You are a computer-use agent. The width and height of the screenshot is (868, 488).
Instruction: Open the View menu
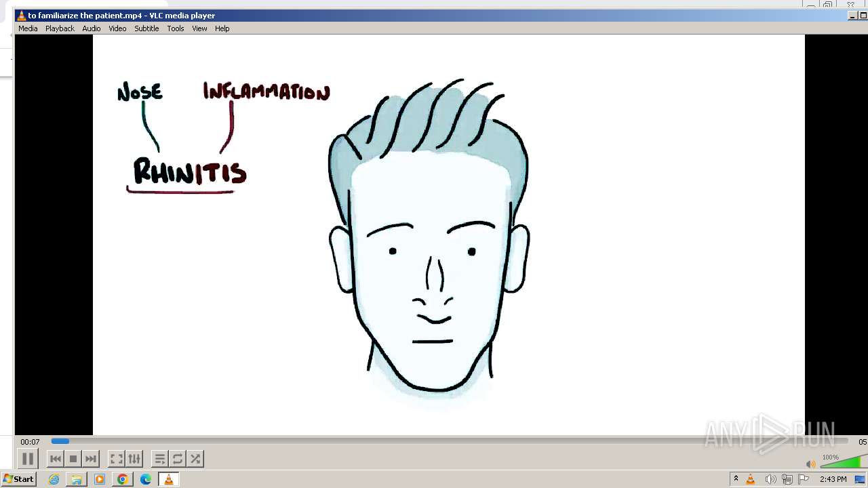point(199,28)
